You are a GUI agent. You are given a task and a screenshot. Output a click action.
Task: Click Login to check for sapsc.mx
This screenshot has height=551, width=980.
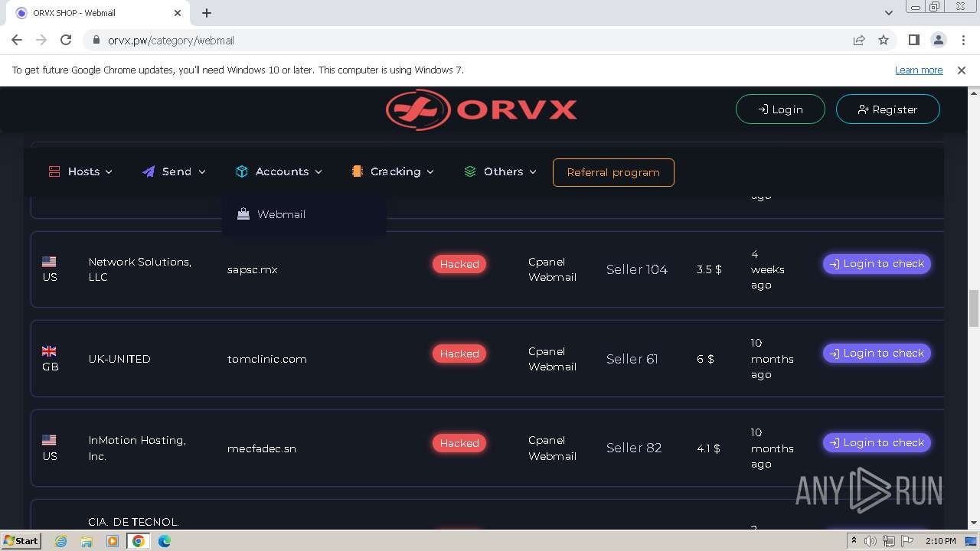[877, 263]
